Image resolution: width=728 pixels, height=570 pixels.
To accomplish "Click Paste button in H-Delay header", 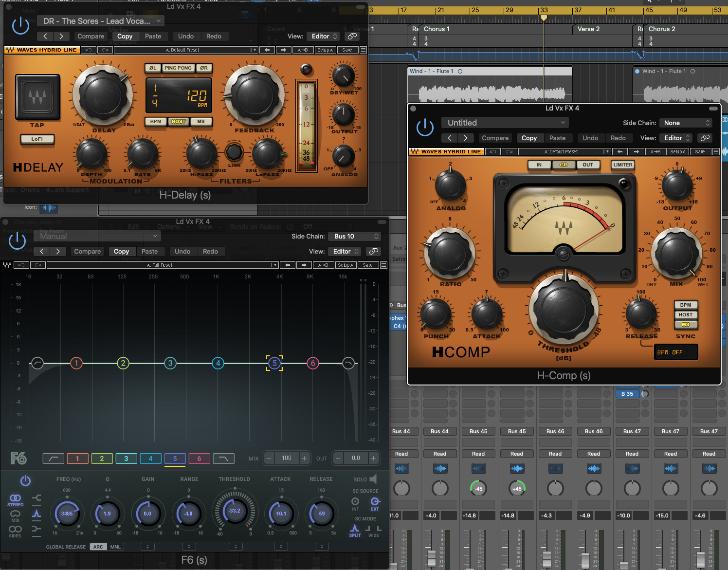I will tap(153, 36).
